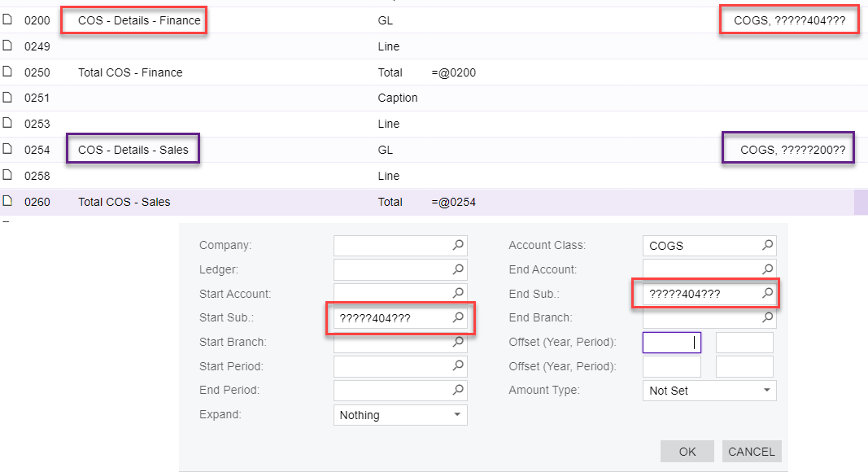Image resolution: width=868 pixels, height=472 pixels.
Task: Click the first Offset Year input field
Action: (x=671, y=343)
